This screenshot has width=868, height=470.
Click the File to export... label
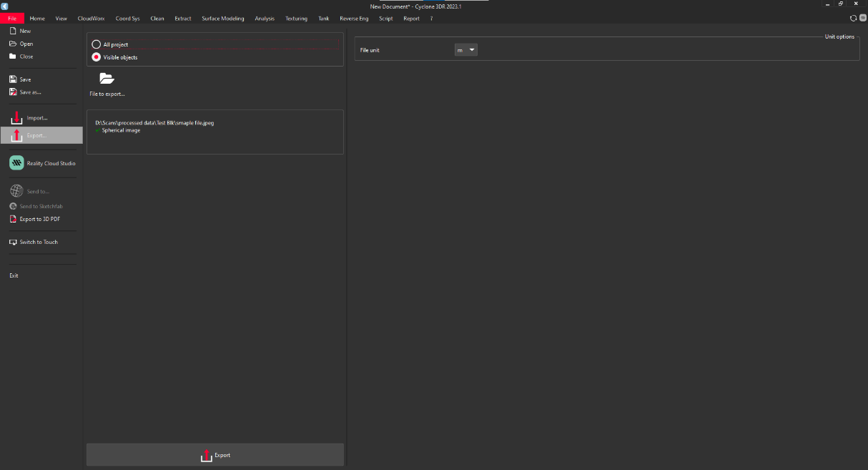coord(107,94)
